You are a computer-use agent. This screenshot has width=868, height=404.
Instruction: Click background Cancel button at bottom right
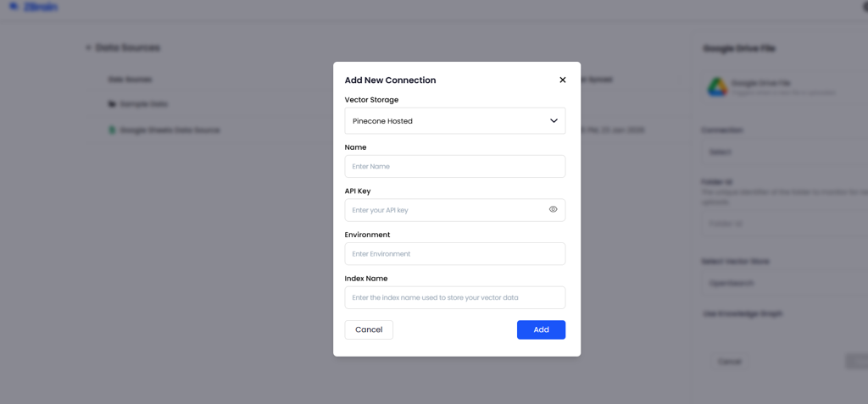click(730, 362)
